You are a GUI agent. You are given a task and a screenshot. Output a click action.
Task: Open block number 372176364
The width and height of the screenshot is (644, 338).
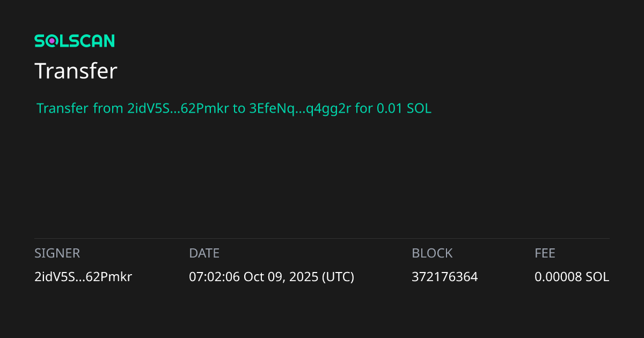pyautogui.click(x=444, y=277)
